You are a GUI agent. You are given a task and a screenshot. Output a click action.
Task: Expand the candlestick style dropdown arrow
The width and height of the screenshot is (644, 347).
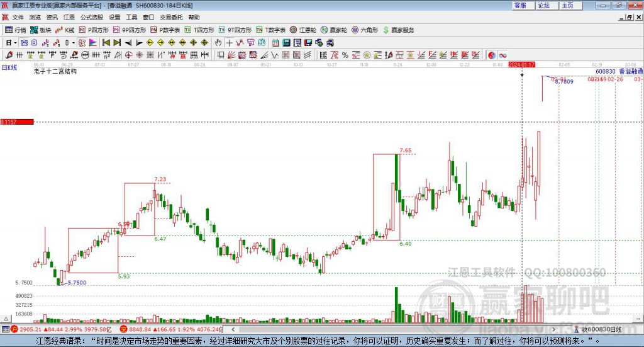74,43
